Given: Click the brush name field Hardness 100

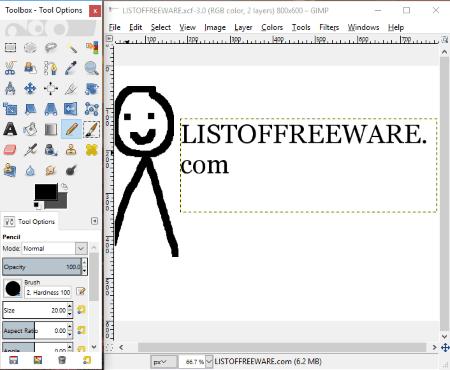Looking at the screenshot, I should (x=48, y=292).
